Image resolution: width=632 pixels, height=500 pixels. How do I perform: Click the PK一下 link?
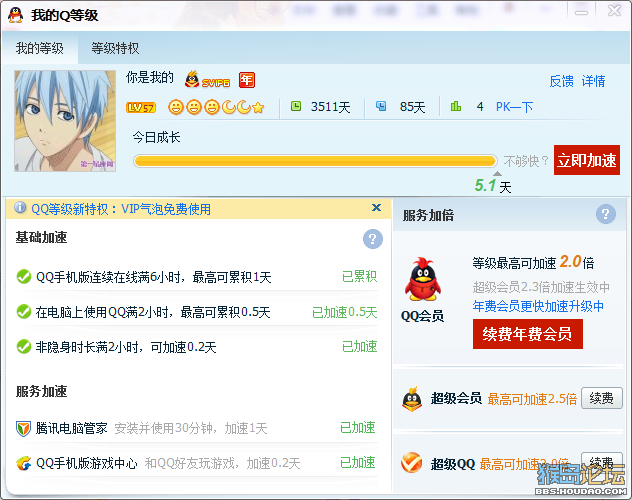[x=514, y=107]
